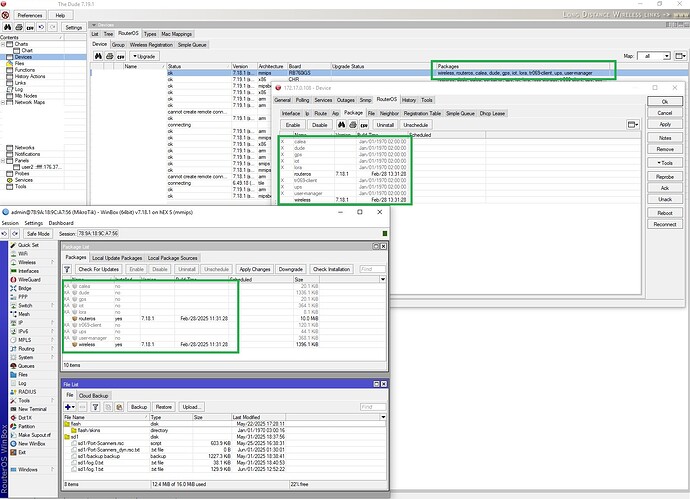Click the Find field in Package List

[371, 269]
